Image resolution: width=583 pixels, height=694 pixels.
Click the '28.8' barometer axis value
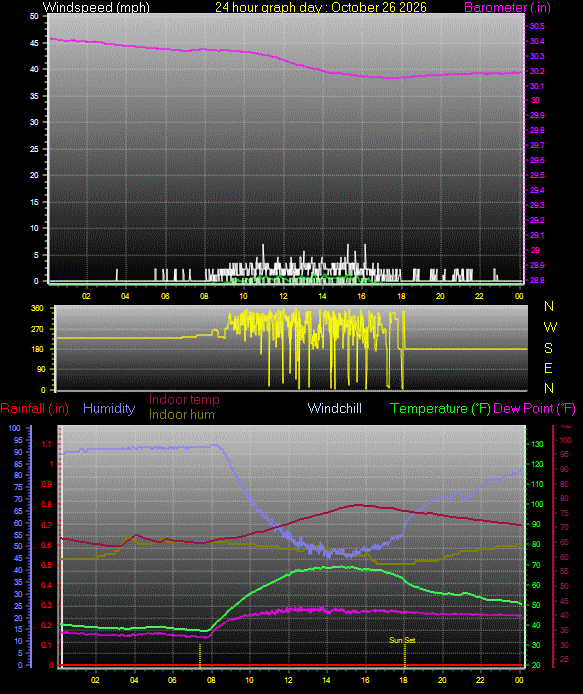[537, 280]
